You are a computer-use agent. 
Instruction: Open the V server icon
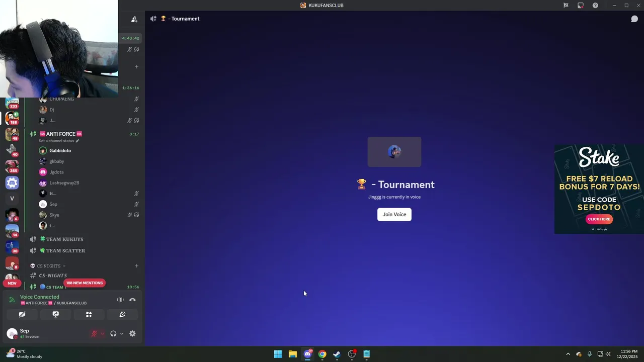click(12, 199)
